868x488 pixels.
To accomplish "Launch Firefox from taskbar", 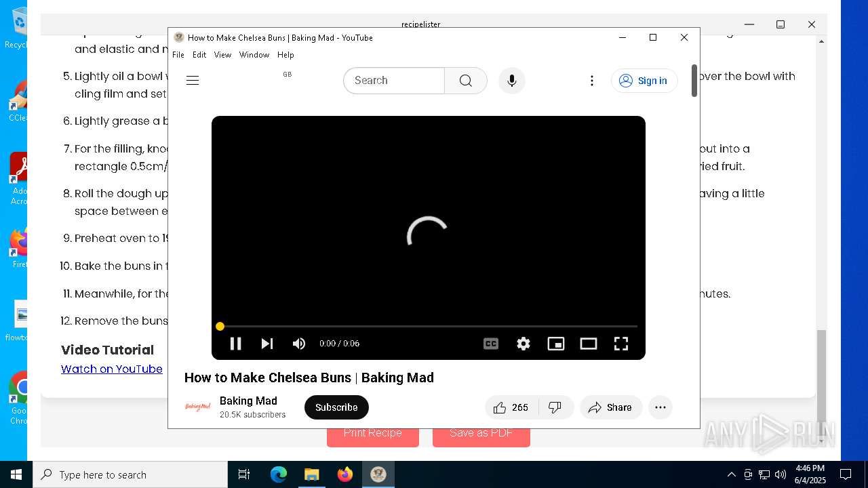I will [x=345, y=474].
